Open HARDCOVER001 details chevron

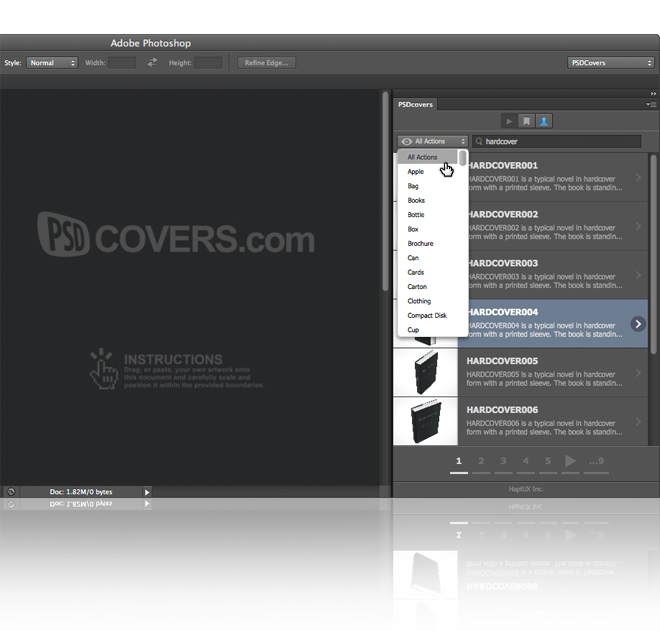coord(638,177)
